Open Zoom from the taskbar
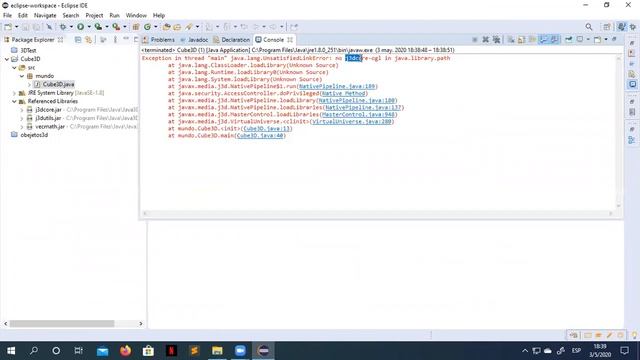 240,351
